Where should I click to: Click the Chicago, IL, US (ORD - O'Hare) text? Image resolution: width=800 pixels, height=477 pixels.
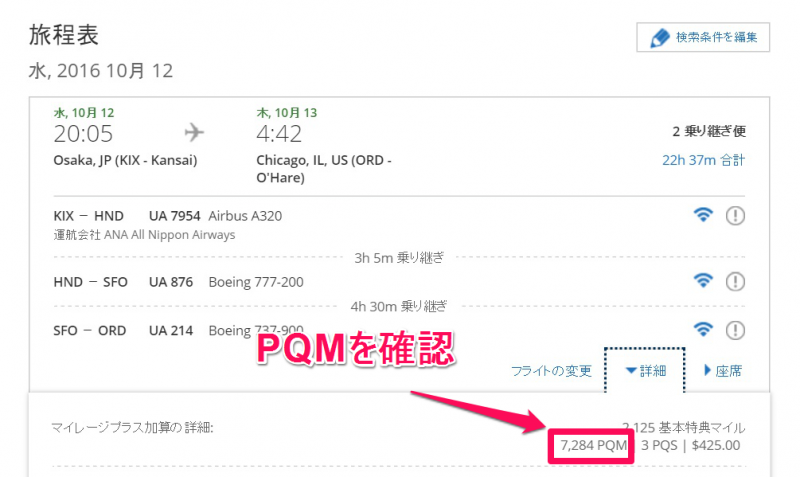pos(323,169)
